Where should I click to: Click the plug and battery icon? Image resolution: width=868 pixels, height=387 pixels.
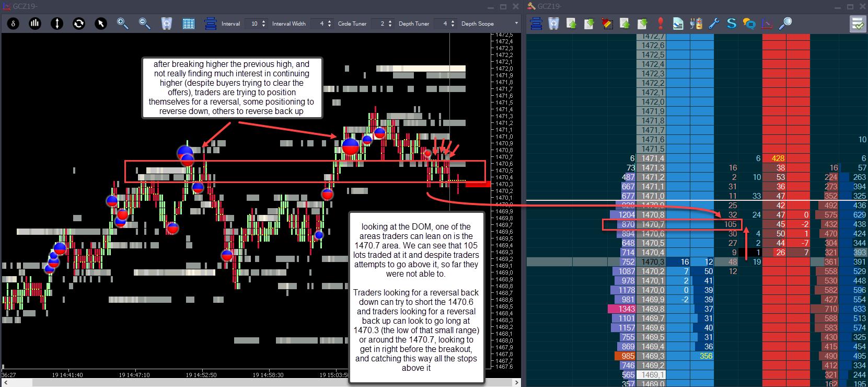tap(696, 24)
